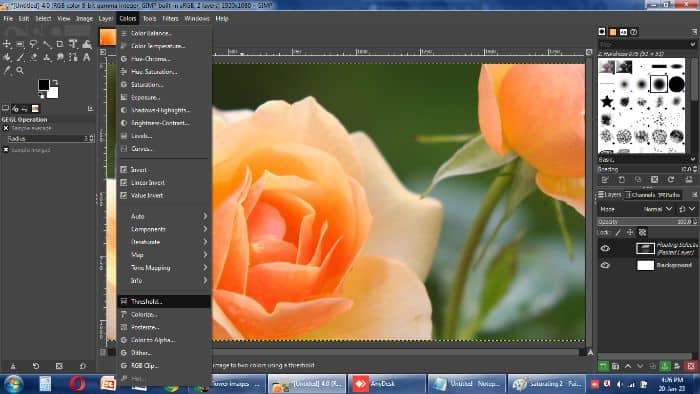Screen dimensions: 700x394
Task: Select the Clone stamp tool
Action: (47, 58)
